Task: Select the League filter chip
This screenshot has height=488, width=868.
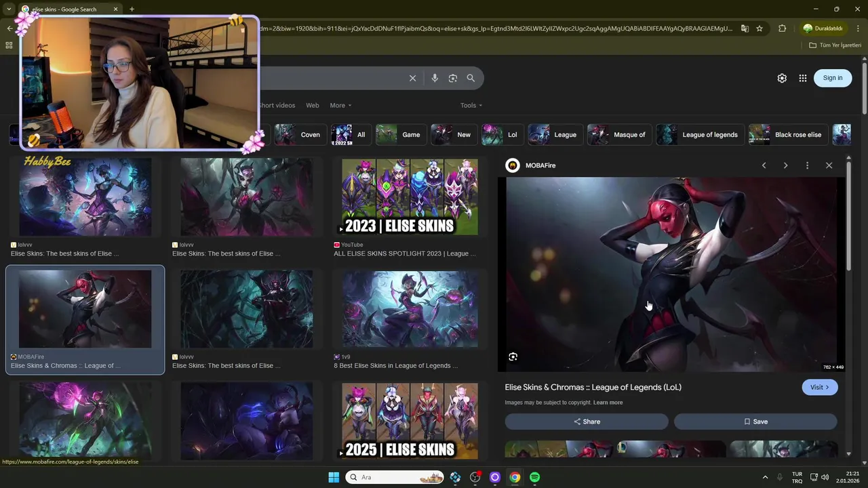Action: (x=555, y=135)
